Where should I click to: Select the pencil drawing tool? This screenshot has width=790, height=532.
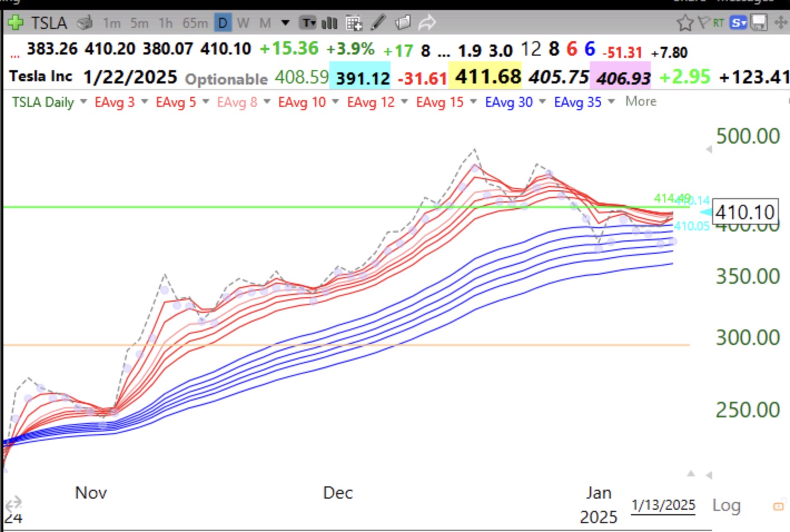pos(378,23)
